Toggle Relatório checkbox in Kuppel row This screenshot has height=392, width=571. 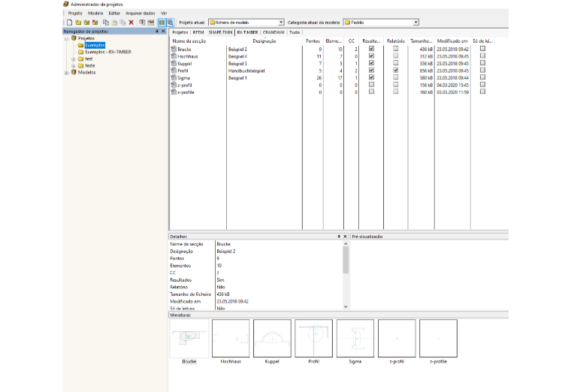pyautogui.click(x=396, y=63)
